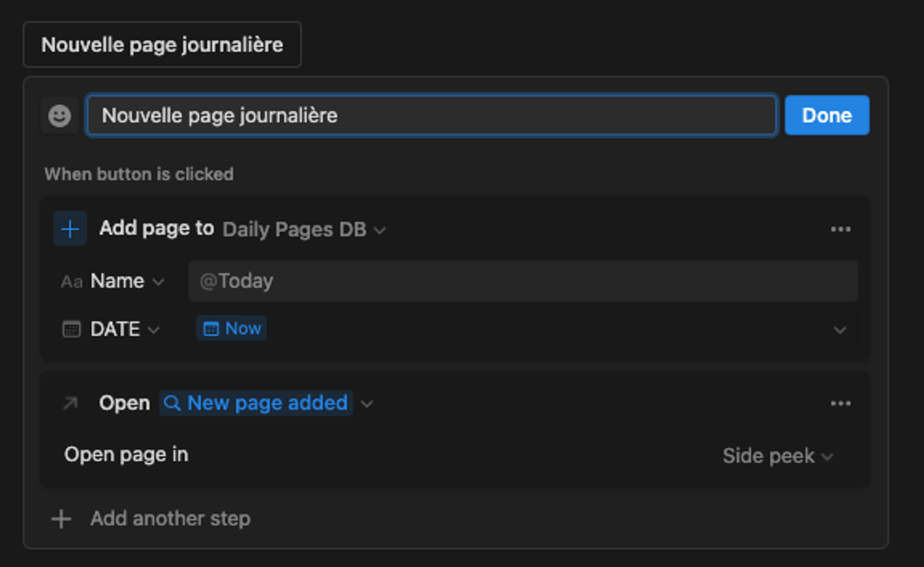Image resolution: width=924 pixels, height=567 pixels.
Task: Click the Aa text icon beside Name
Action: click(71, 281)
